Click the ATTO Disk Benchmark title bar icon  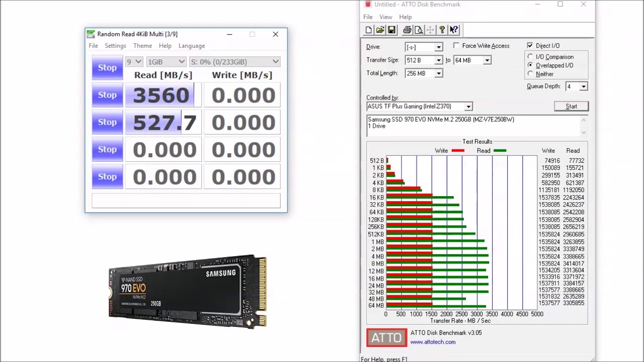click(367, 5)
